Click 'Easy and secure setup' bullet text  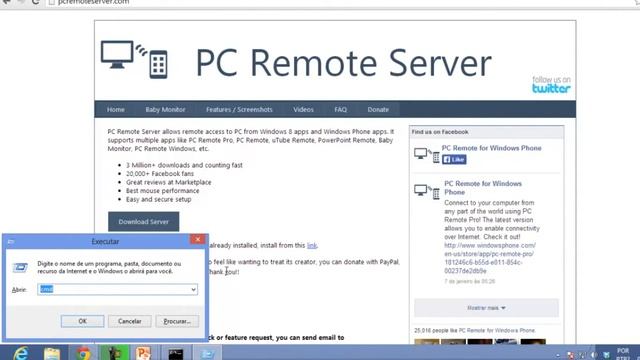point(158,199)
